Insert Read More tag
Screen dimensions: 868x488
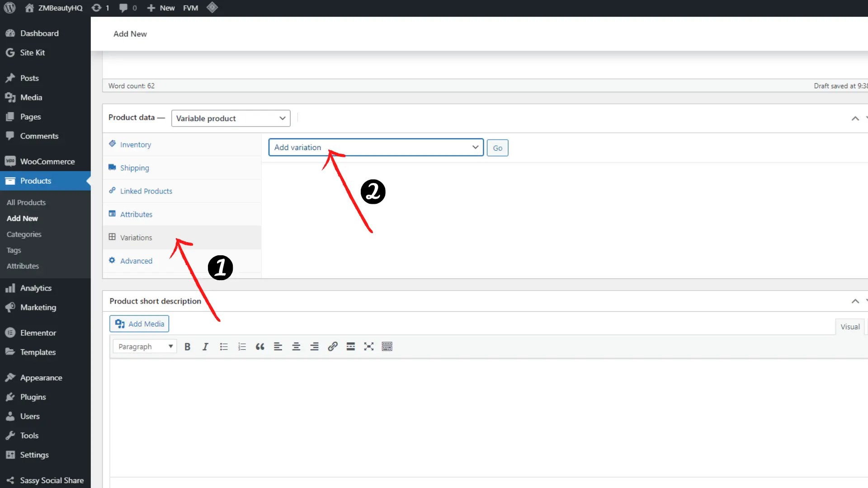click(351, 347)
